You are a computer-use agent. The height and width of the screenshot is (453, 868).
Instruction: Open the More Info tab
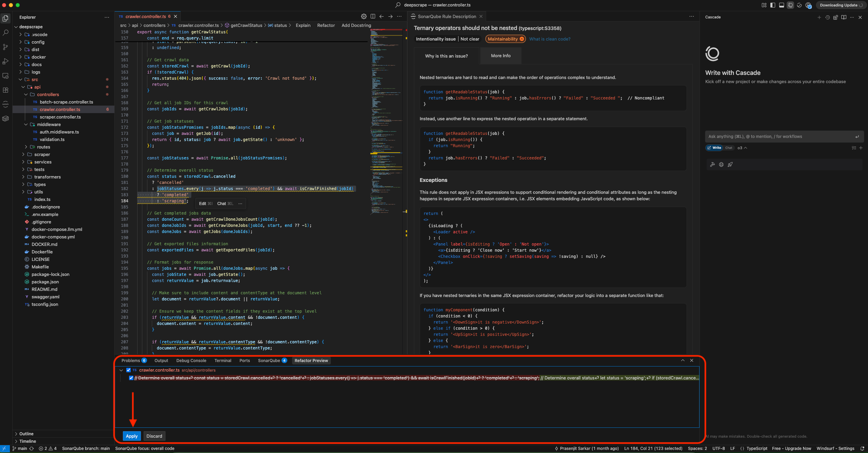tap(500, 56)
